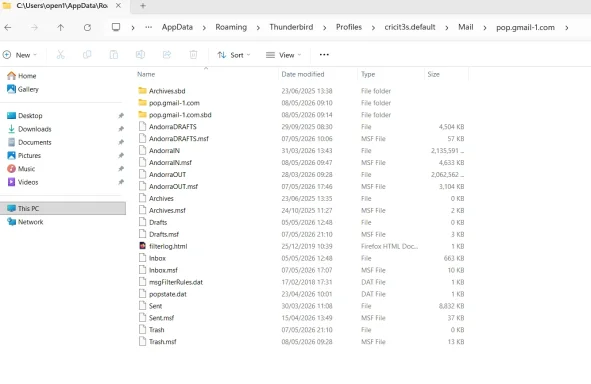Click the Forward navigation arrow
Screen dimensions: 591x384
34,28
